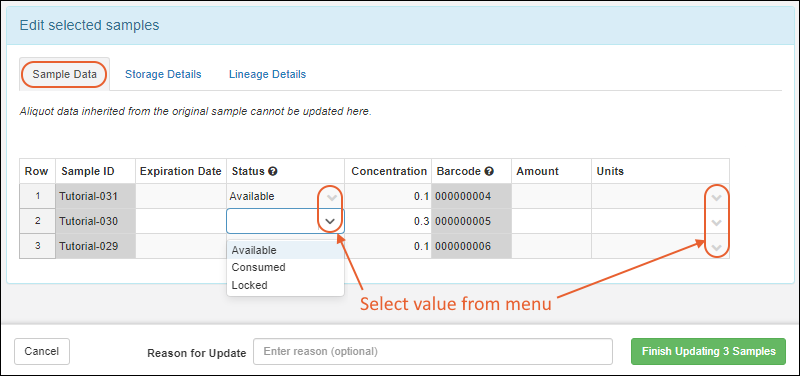Viewport: 800px width, 376px height.
Task: Open Status dropdown for Tutorial-031
Action: 332,197
